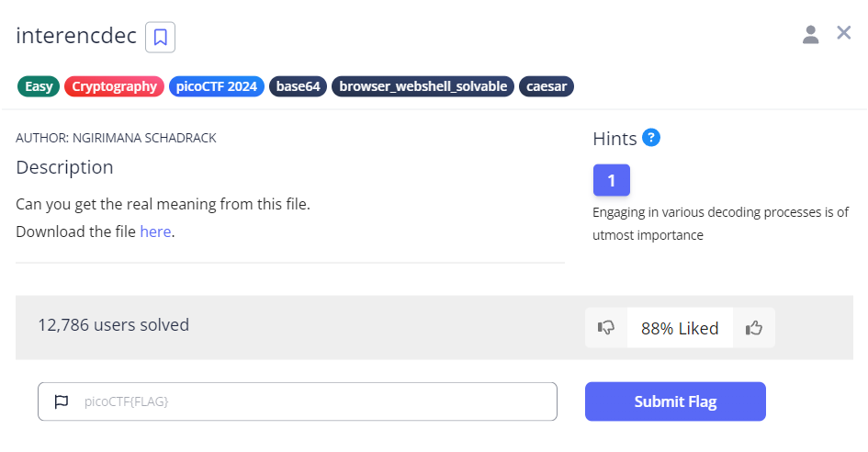Viewport: 868px width, 452px height.
Task: Close the challenge dialog
Action: point(844,33)
